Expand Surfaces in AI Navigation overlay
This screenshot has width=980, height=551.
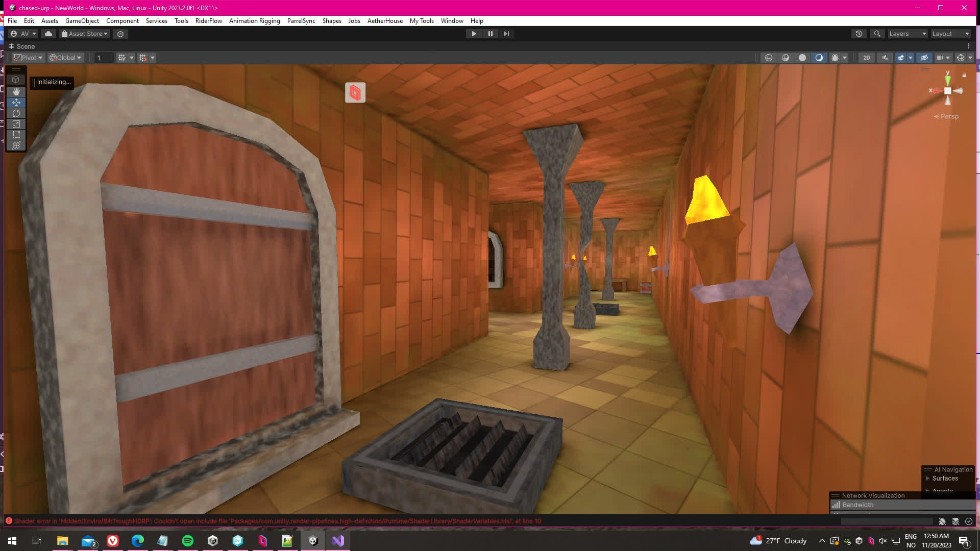point(927,479)
